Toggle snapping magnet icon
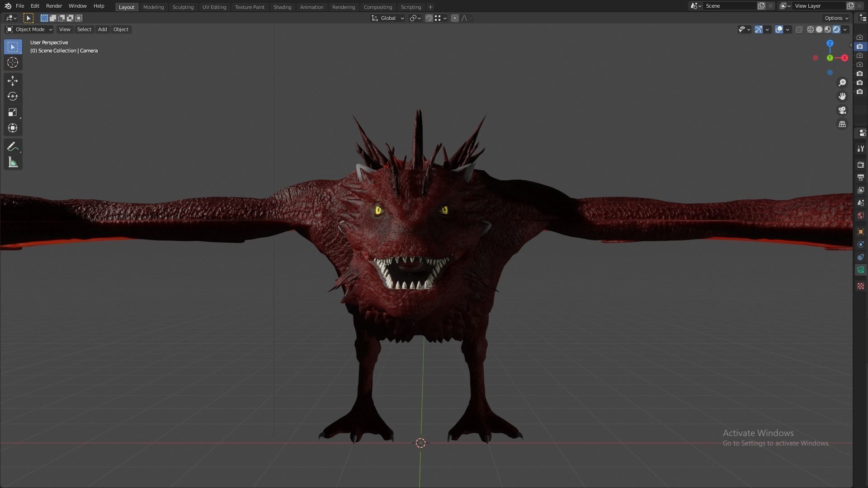The height and width of the screenshot is (488, 868). coord(429,18)
